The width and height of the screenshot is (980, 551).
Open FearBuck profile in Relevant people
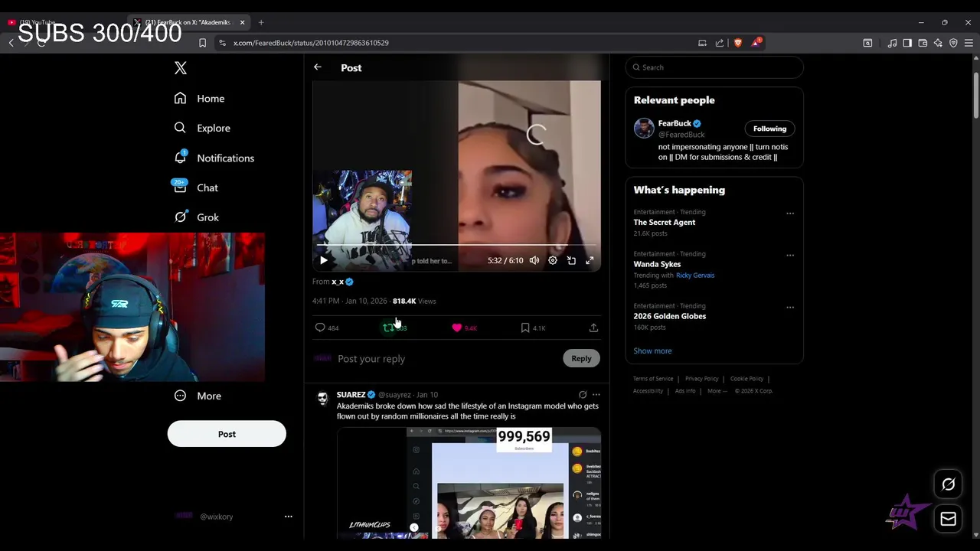point(675,123)
